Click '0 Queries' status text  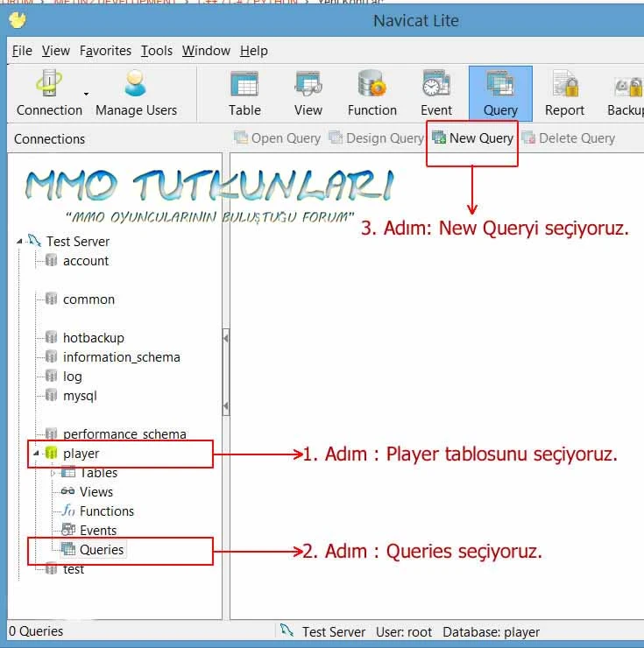pyautogui.click(x=36, y=631)
